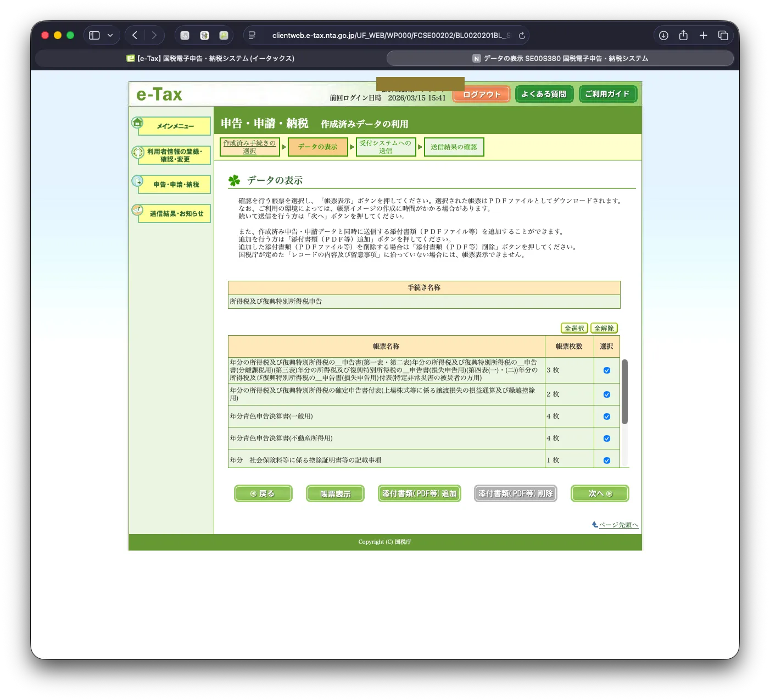Viewport: 770px width, 700px height.
Task: Toggle checkbox for 青色申告決算書(不動産所得用)
Action: click(607, 438)
